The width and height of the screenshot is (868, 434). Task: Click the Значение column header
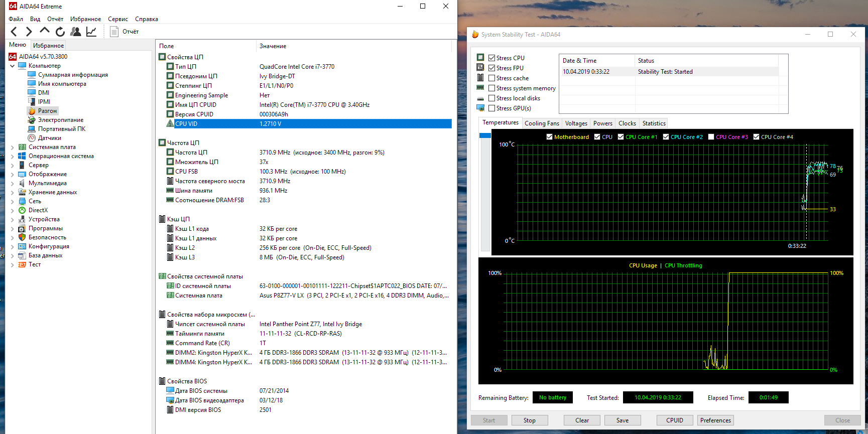353,46
